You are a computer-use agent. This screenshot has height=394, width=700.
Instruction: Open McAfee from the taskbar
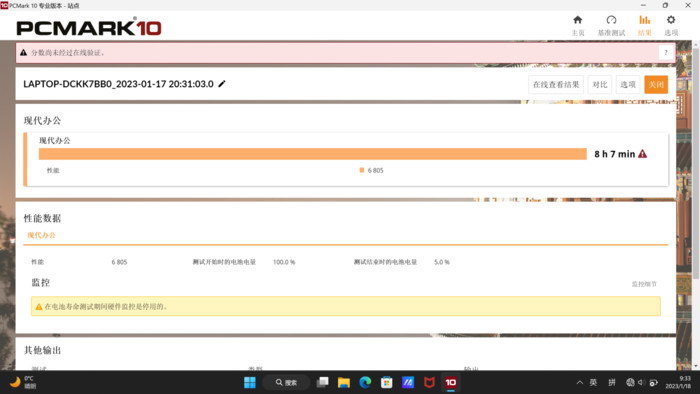tap(429, 382)
